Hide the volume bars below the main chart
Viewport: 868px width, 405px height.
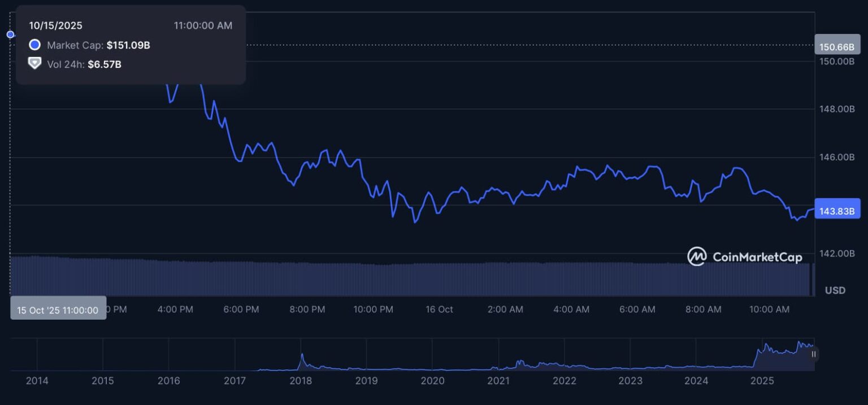click(x=34, y=64)
